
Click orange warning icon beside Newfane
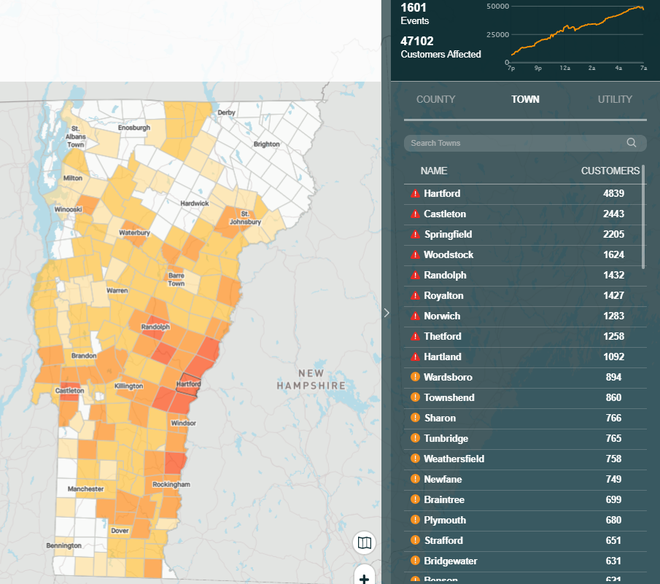[415, 479]
